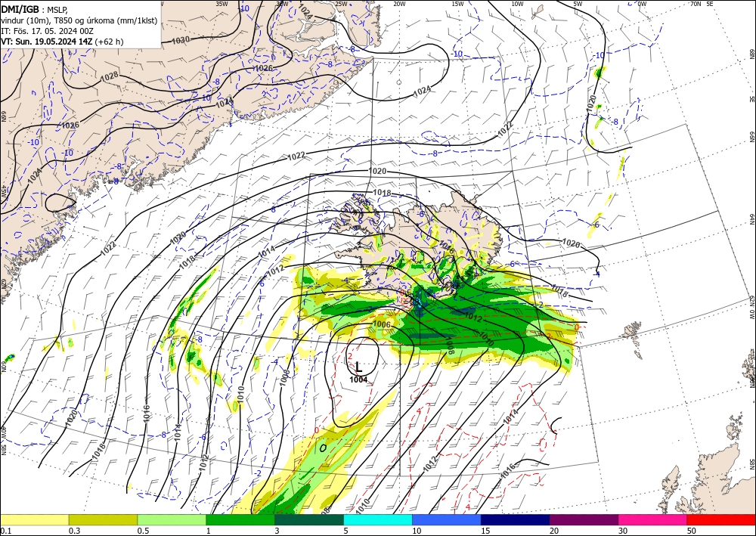
Task: Click the 0.1 value on the legend scale
Action: 5,531
